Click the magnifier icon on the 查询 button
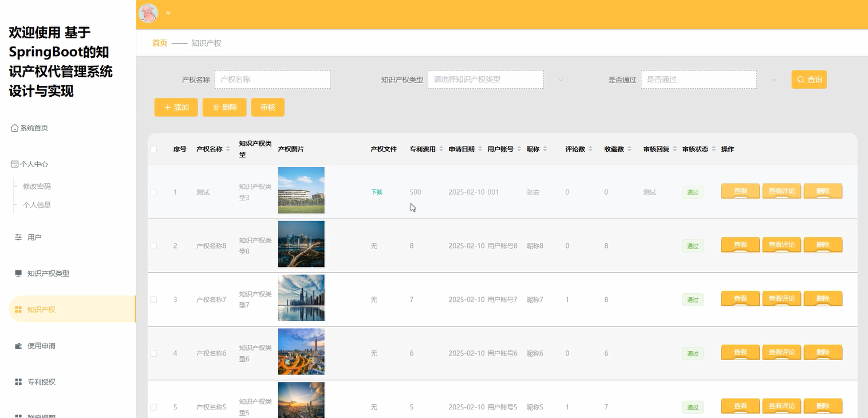This screenshot has height=418, width=868. click(800, 79)
